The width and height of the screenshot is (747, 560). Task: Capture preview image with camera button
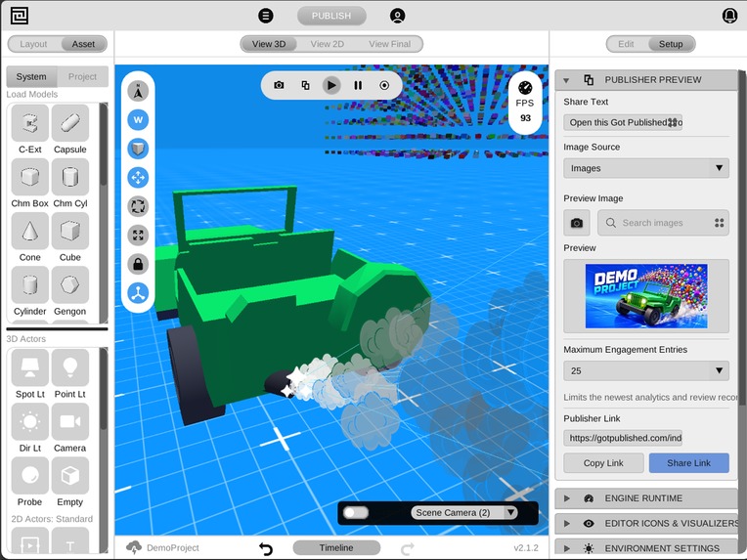[x=577, y=223]
